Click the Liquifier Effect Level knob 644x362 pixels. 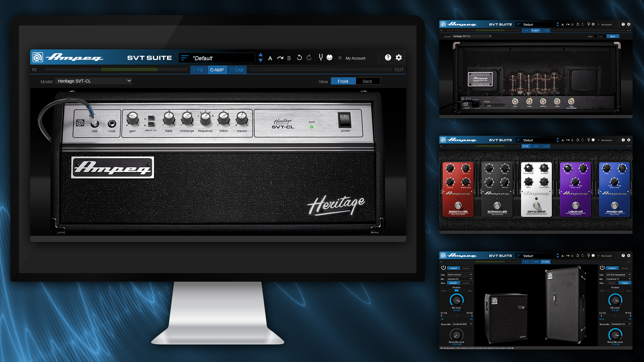576,182
